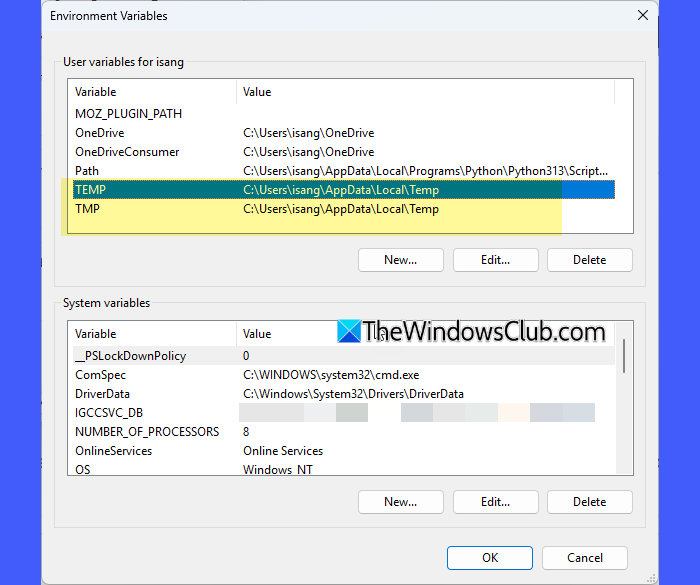Select the OneDrive user variable row
The width and height of the screenshot is (700, 585).
(x=344, y=133)
